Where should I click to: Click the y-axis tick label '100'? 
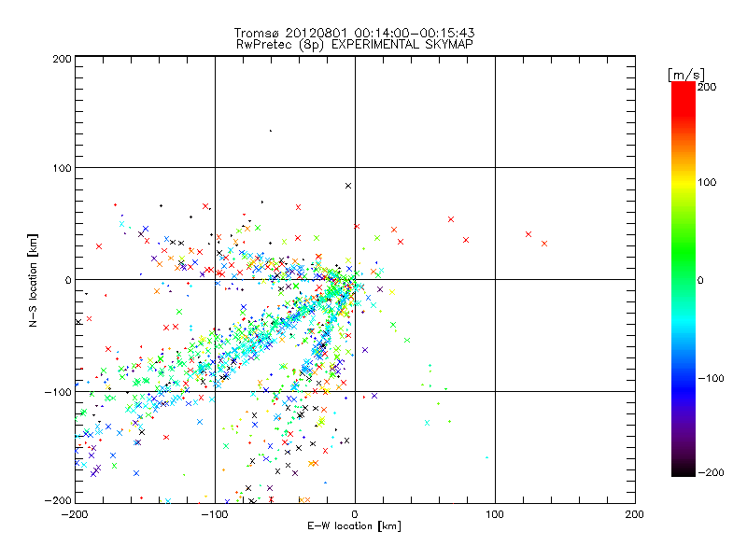point(62,168)
